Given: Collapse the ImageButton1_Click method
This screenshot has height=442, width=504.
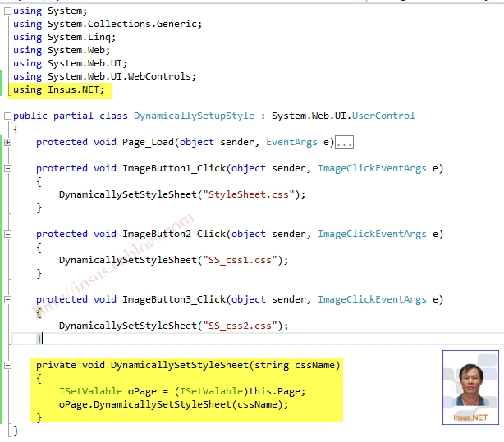Looking at the screenshot, I should click(7, 168).
